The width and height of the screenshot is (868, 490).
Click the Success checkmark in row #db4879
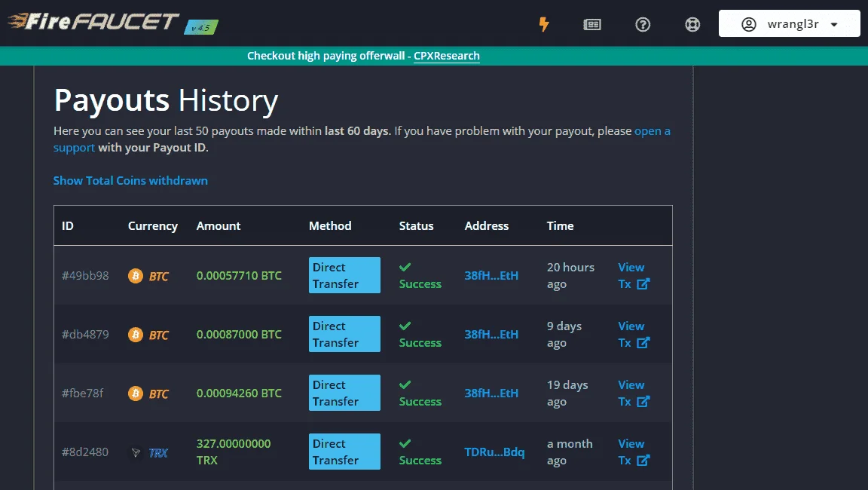[405, 326]
